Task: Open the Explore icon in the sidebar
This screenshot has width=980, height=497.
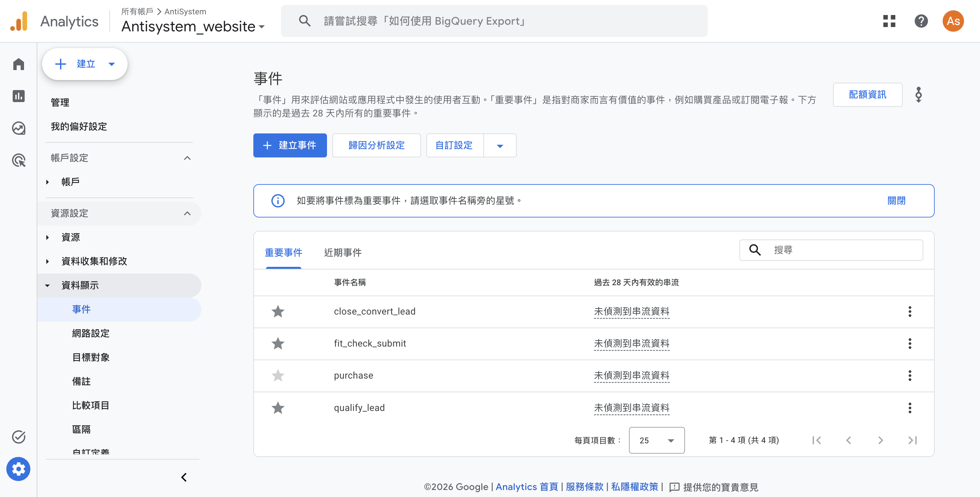Action: (x=18, y=128)
